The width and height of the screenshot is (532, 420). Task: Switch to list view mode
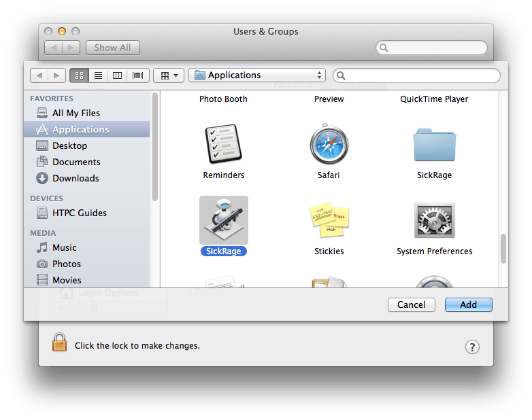[98, 75]
